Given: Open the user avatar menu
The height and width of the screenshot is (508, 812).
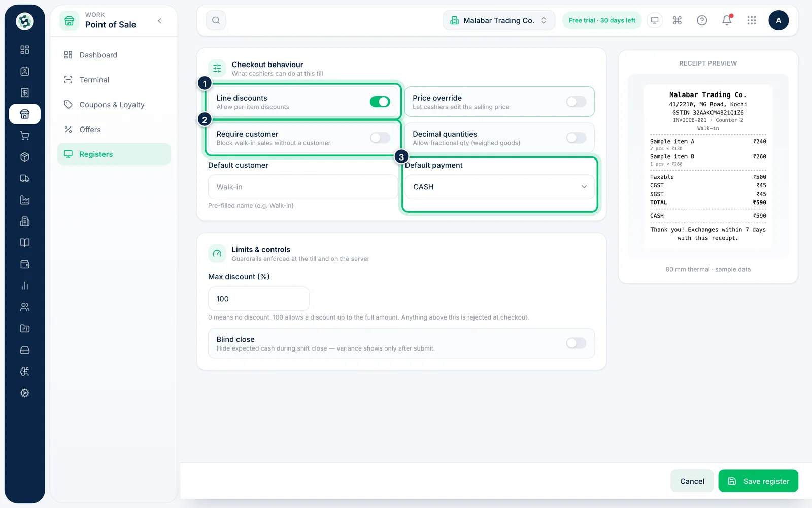Looking at the screenshot, I should [x=779, y=20].
